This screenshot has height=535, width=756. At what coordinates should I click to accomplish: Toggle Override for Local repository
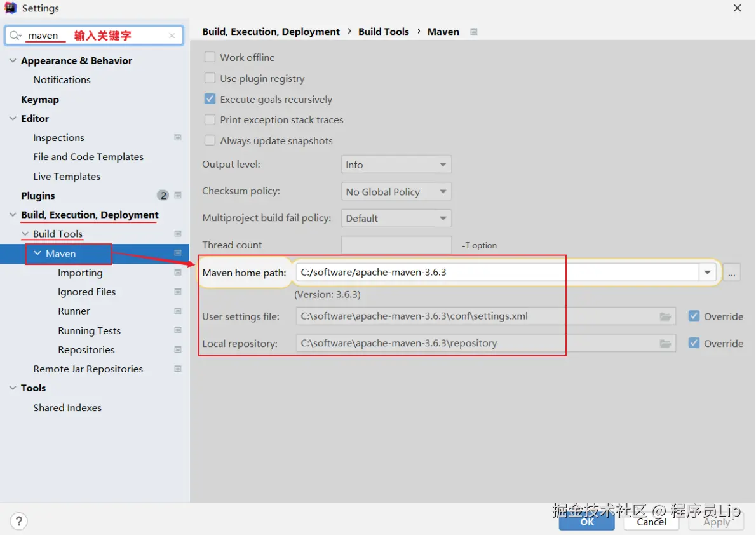click(694, 343)
